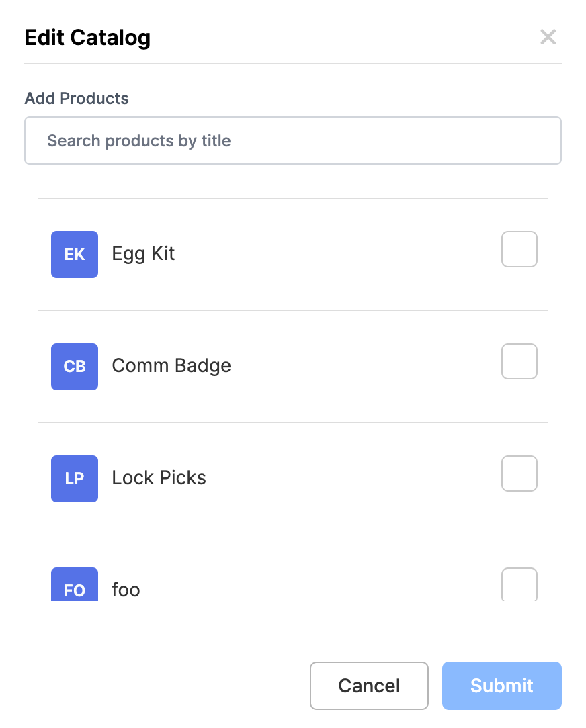Click the Add Products label
Screen dimensions: 586x728
click(77, 99)
